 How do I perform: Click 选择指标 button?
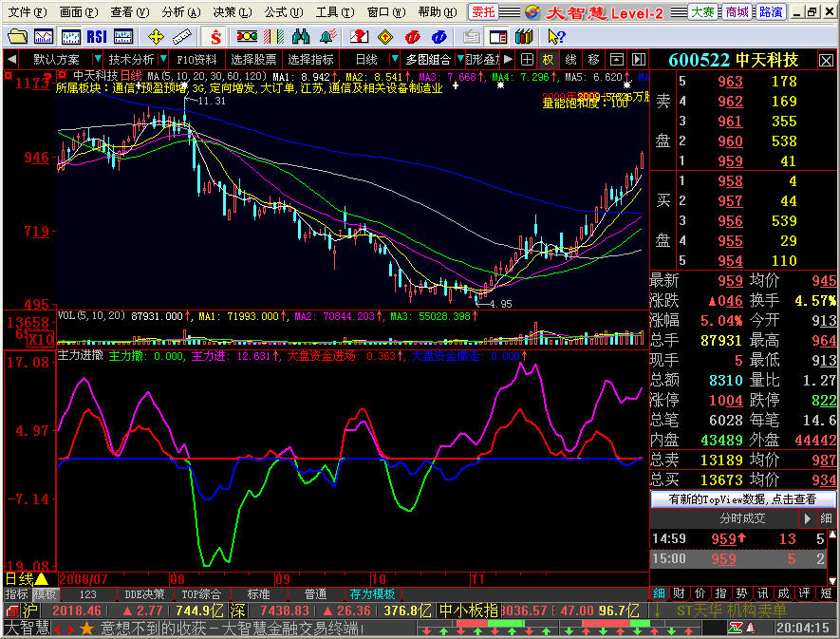[x=310, y=60]
